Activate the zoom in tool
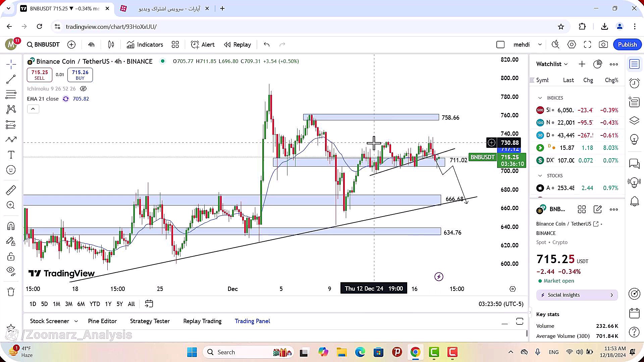Viewport: 644px width, 362px height. pyautogui.click(x=11, y=205)
